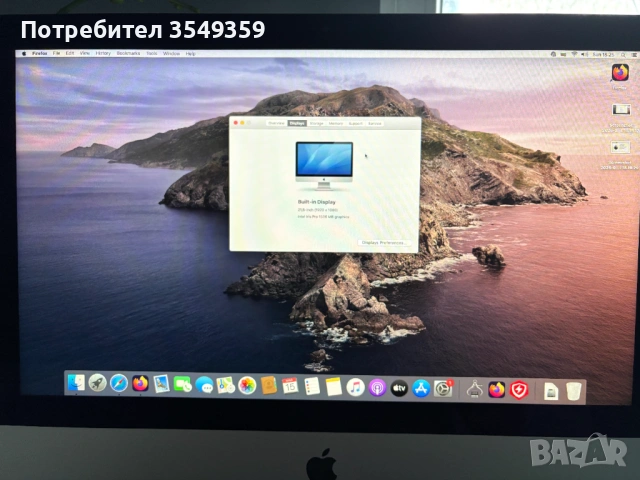Open the Trash in the Dock
This screenshot has width=640, height=480.
573,391
